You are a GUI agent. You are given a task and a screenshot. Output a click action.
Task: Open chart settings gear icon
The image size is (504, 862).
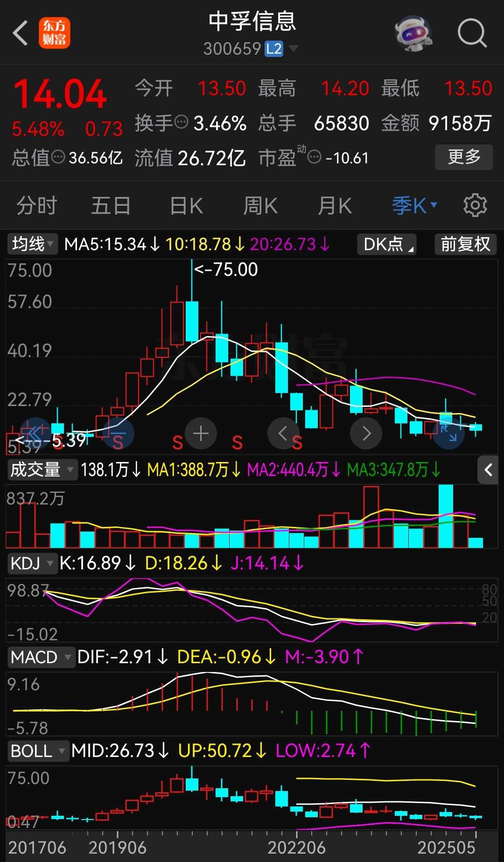coord(475,205)
